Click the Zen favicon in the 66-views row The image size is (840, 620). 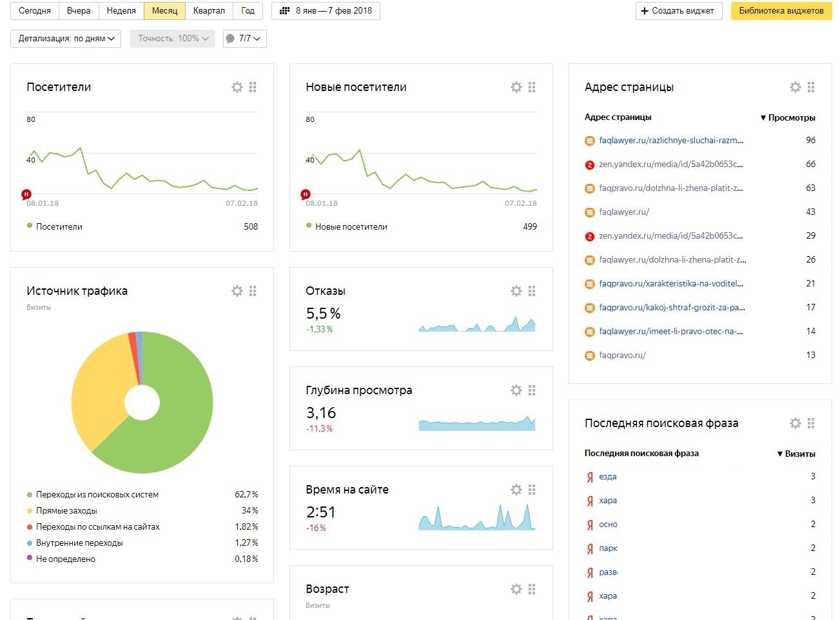pyautogui.click(x=589, y=165)
